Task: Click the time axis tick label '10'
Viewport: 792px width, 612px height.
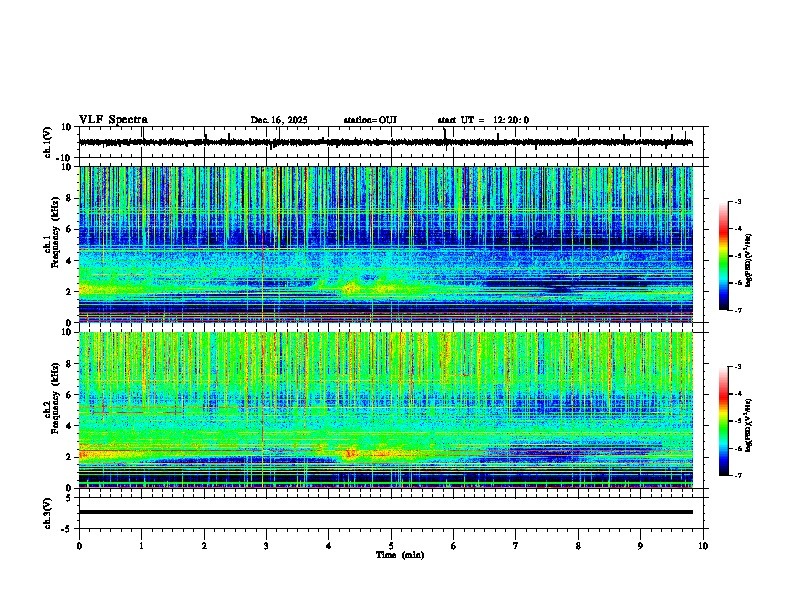Action: (703, 546)
